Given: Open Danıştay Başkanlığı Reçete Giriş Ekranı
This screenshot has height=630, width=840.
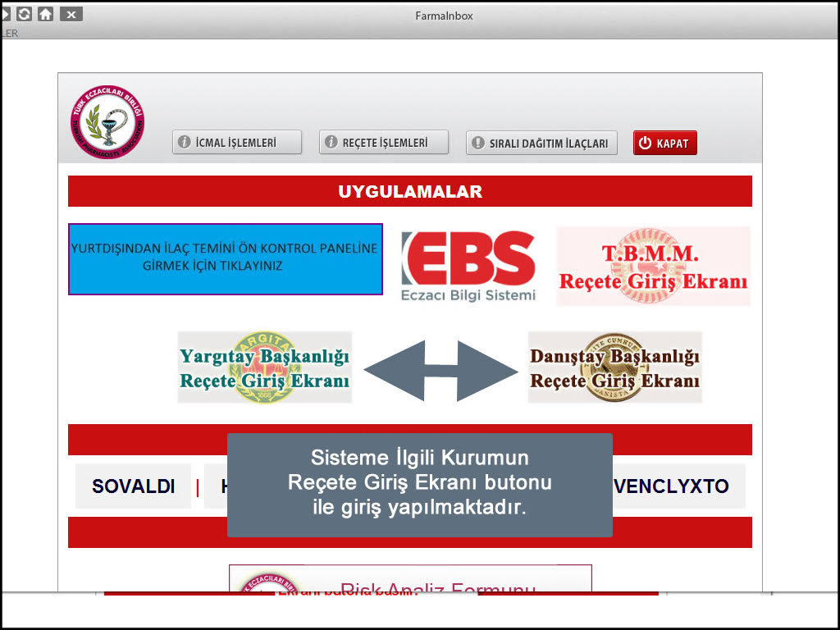Looking at the screenshot, I should 615,367.
